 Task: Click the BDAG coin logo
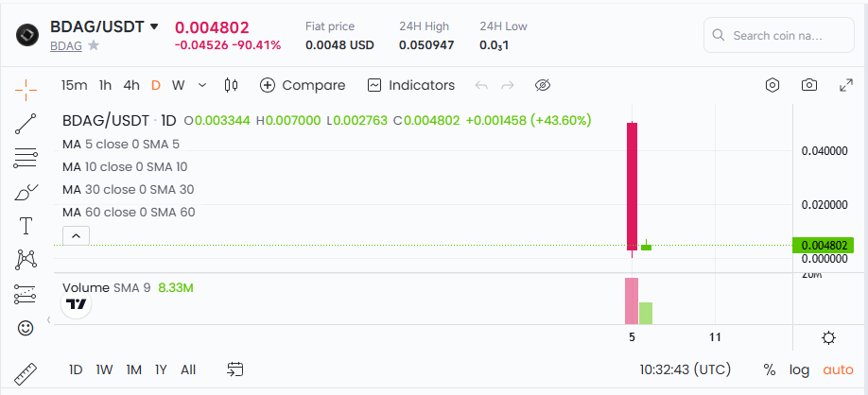[27, 35]
